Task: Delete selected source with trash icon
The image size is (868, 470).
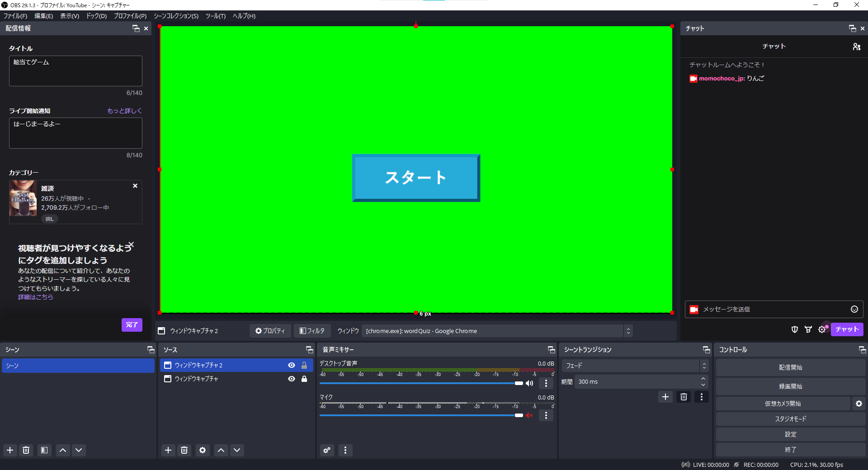Action: point(184,450)
